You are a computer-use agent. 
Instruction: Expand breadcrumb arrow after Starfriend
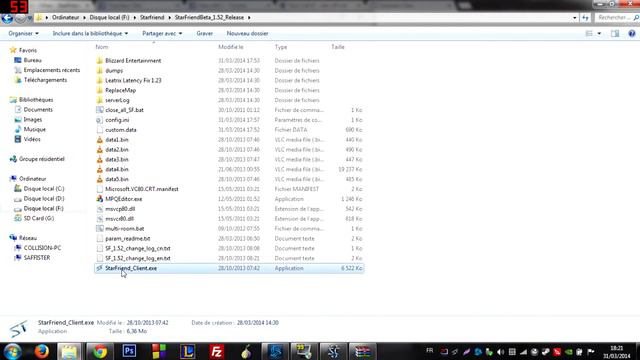[x=169, y=18]
